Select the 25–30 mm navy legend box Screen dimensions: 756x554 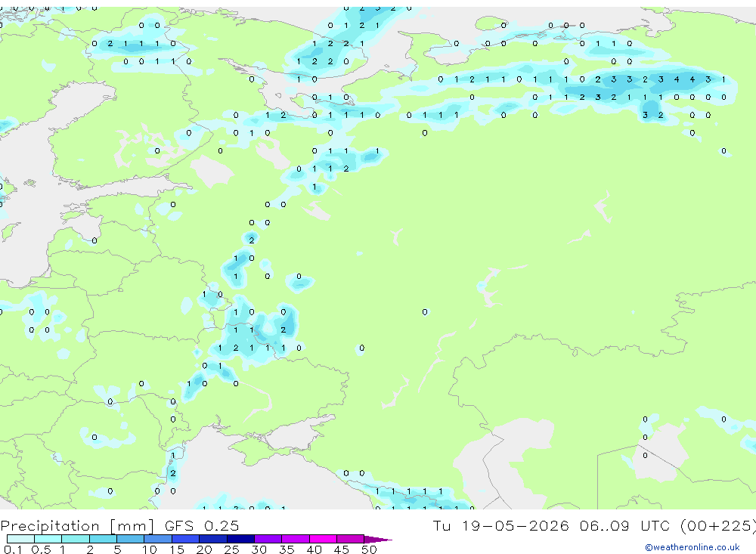[240, 539]
